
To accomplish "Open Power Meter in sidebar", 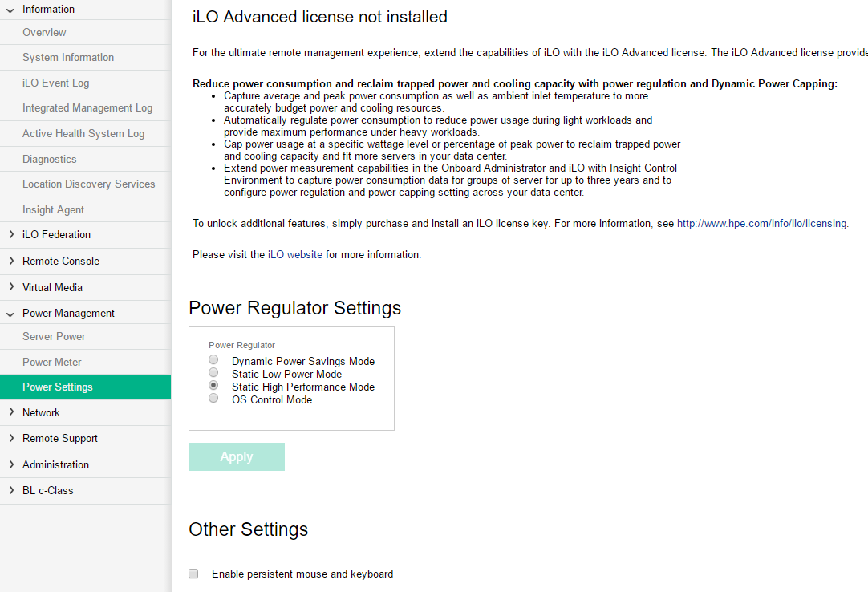I will 52,363.
